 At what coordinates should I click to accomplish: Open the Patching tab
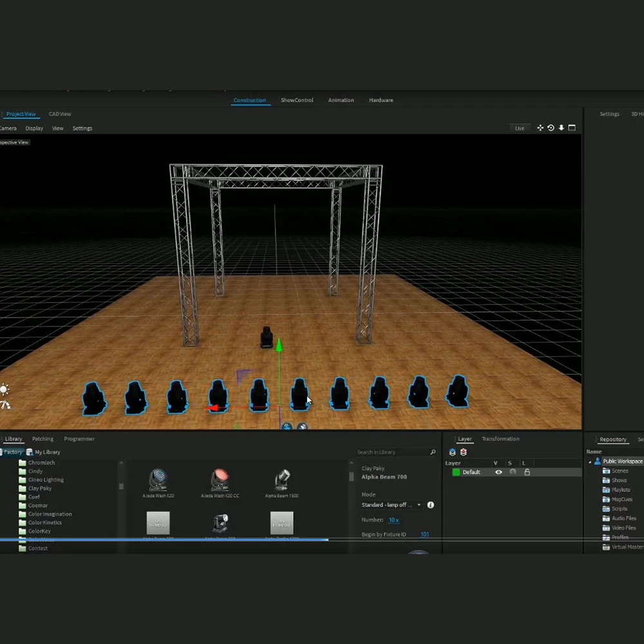[x=43, y=439]
